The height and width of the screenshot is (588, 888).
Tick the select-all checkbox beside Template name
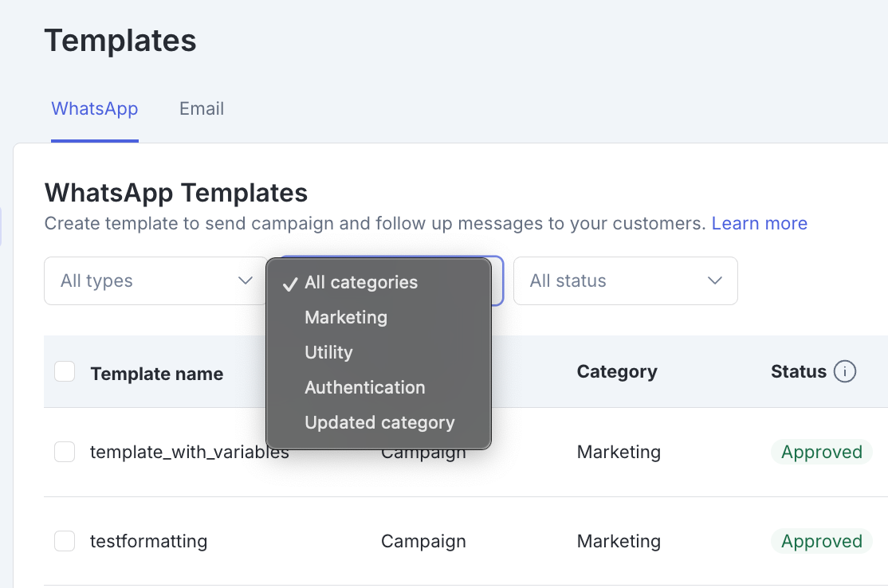tap(65, 372)
